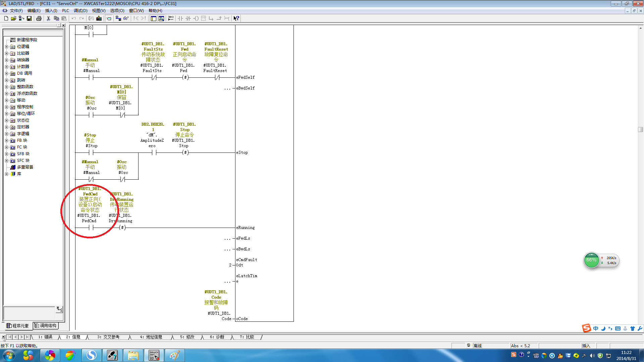Expand the FB 块 tree node
644x362 pixels.
coord(6,140)
